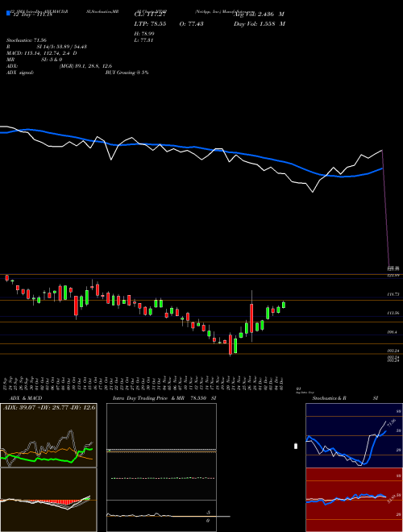Click the 'BUY Growing @ 5%' signal text
403x532 pixels.
127,73
